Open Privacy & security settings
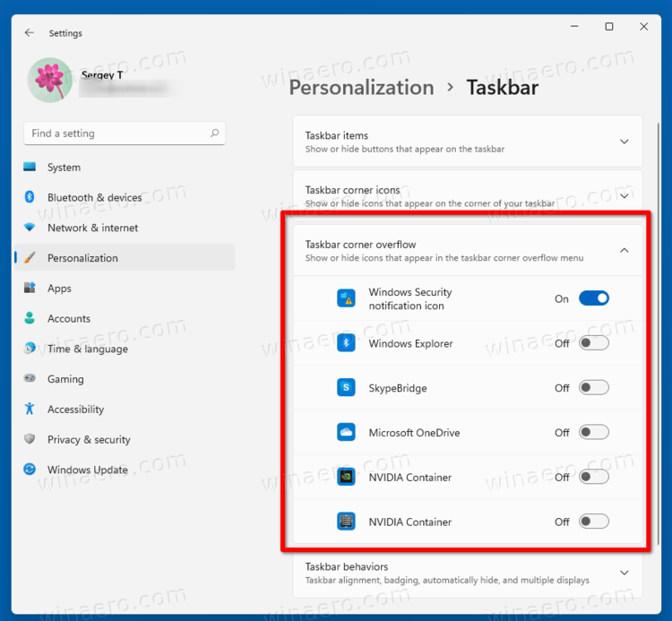 click(x=125, y=439)
